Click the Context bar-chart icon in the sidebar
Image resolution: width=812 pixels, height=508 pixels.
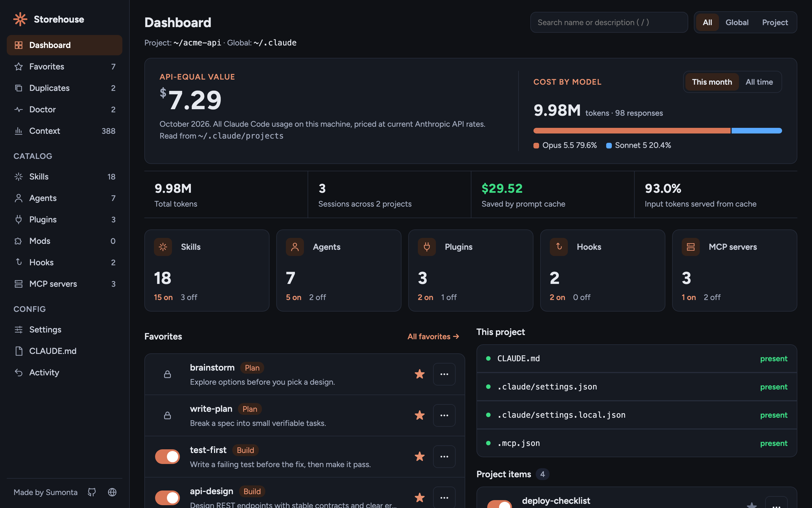[18, 131]
